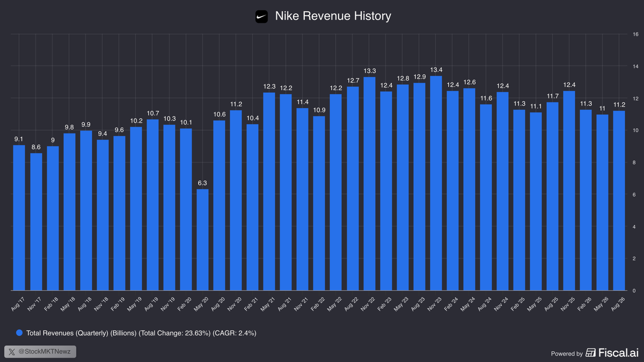The height and width of the screenshot is (362, 644).
Task: Click the "13.3" value label
Action: (369, 71)
